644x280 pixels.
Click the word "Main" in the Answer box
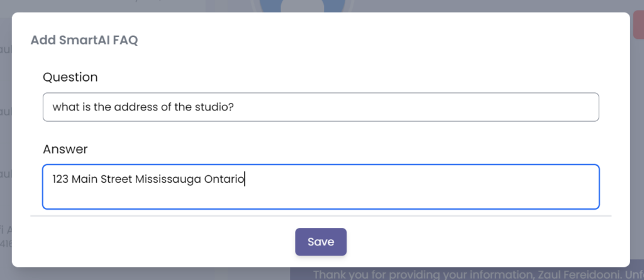pos(83,179)
